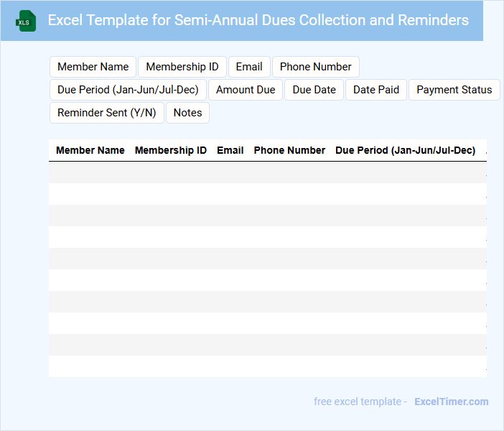Select the Payment Status tag
Viewport: 504px width, 431px height.
454,90
